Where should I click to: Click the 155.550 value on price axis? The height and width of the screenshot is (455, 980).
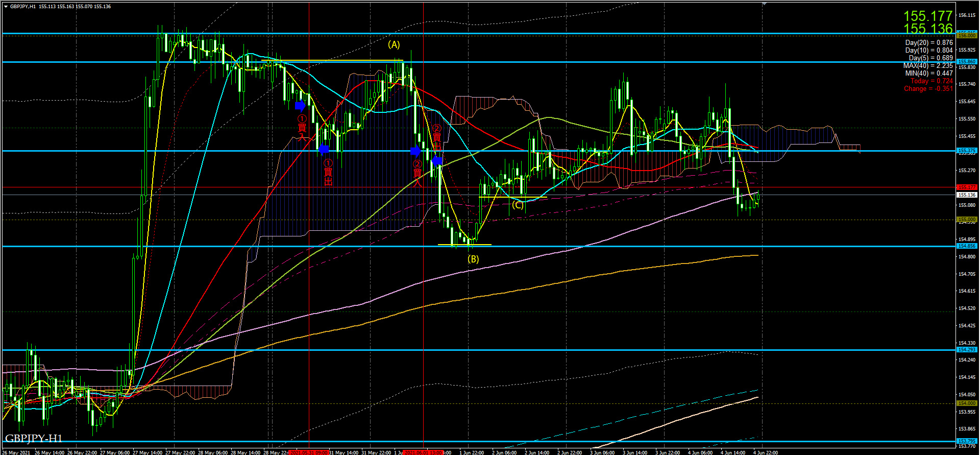966,119
